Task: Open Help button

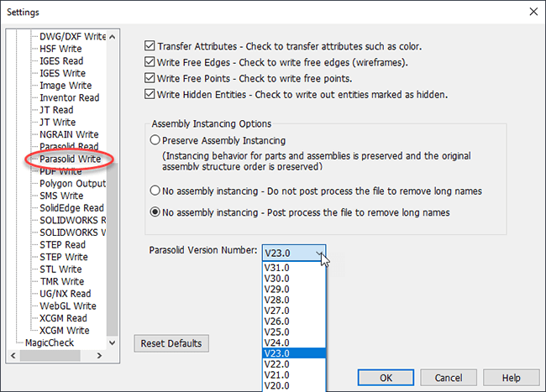Action: (512, 378)
